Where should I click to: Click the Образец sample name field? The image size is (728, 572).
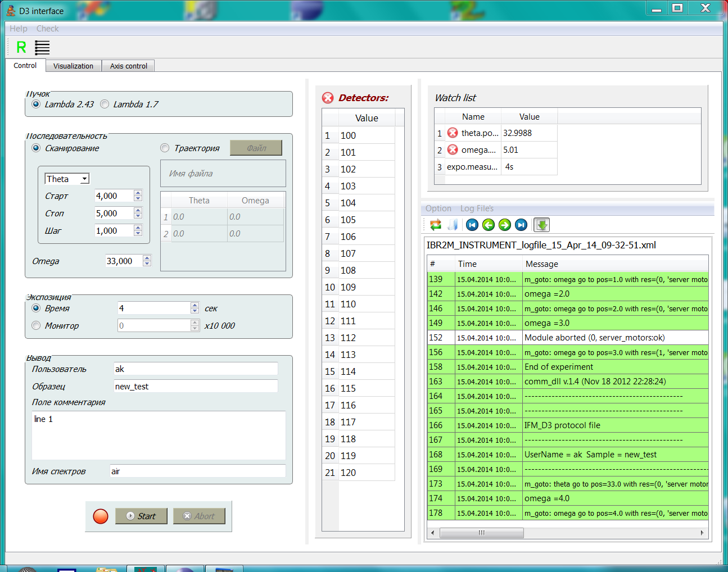pyautogui.click(x=195, y=387)
